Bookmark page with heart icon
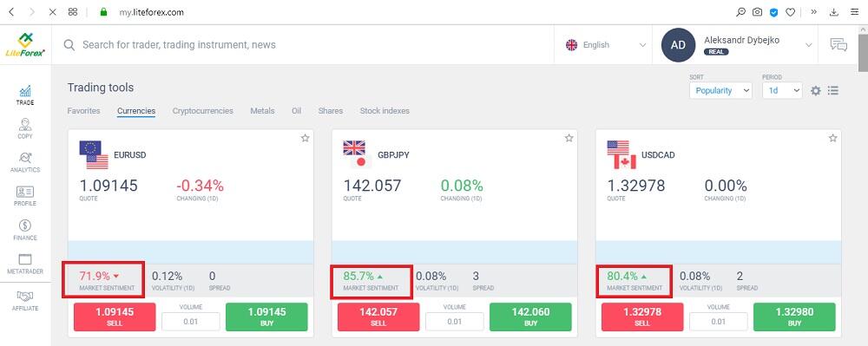Screen dimensions: 868x346 [791, 11]
